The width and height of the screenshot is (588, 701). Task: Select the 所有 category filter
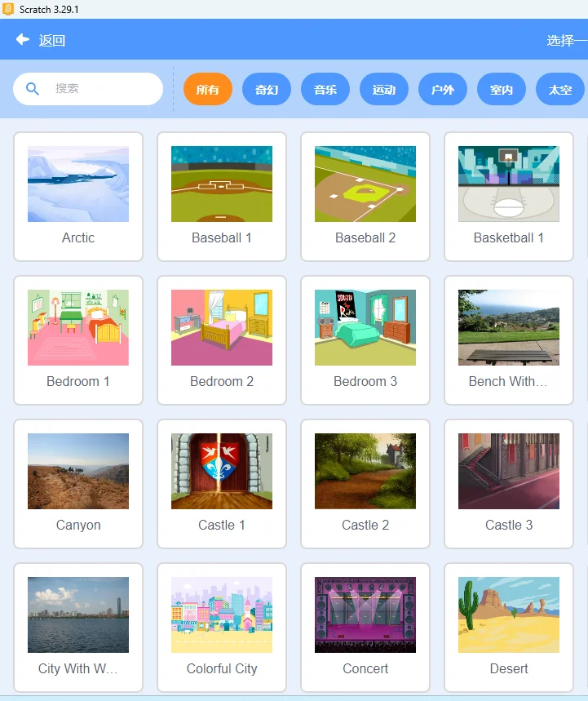coord(208,90)
